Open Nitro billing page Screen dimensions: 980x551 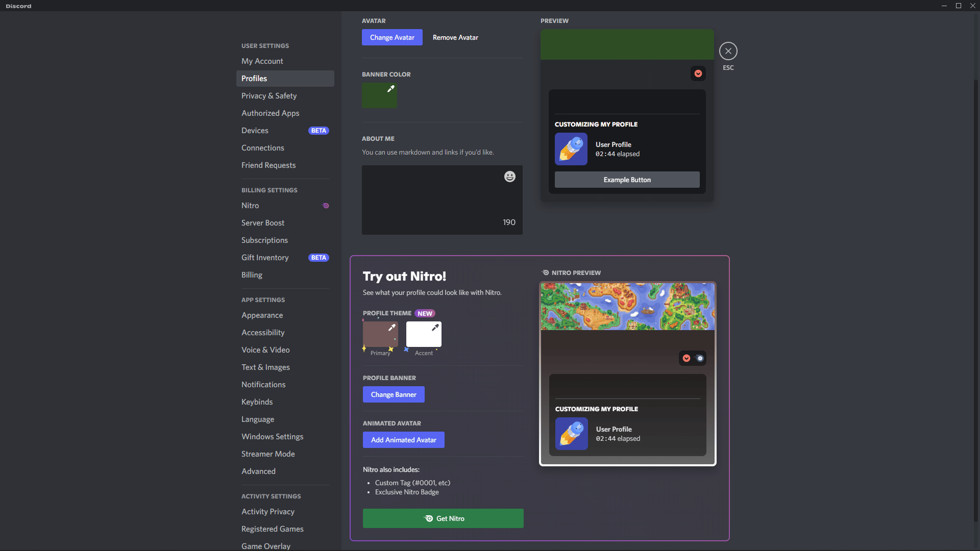coord(285,206)
